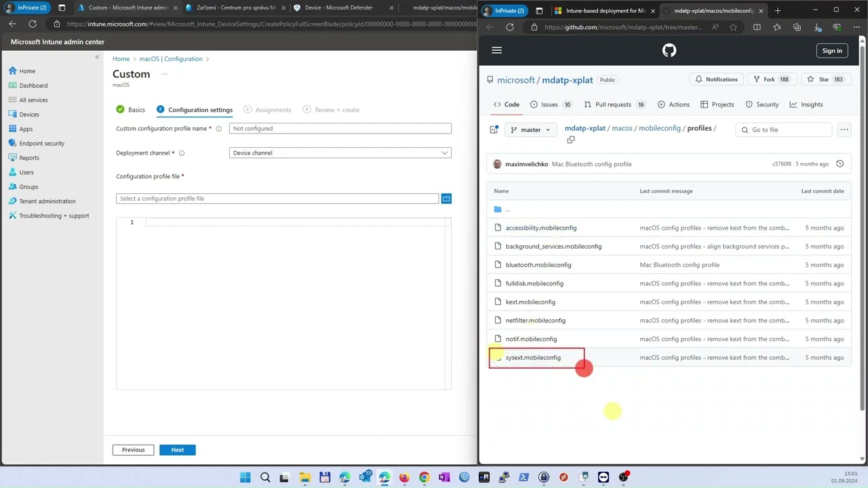Open Issues tab in GitHub repo
Screen dimensions: 868x488
click(x=551, y=104)
